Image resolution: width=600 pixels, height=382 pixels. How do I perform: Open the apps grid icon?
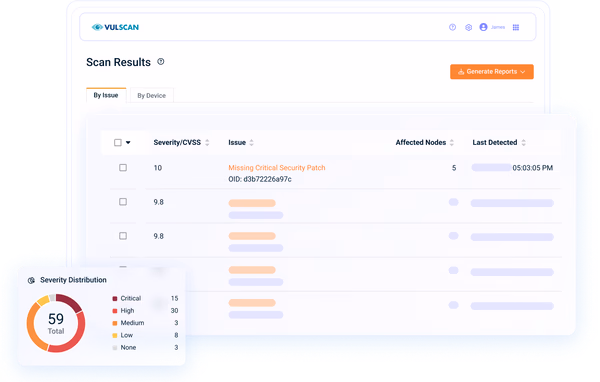click(516, 27)
